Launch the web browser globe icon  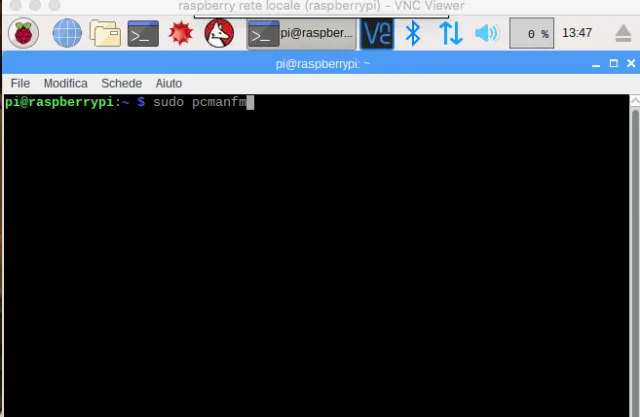[x=67, y=33]
